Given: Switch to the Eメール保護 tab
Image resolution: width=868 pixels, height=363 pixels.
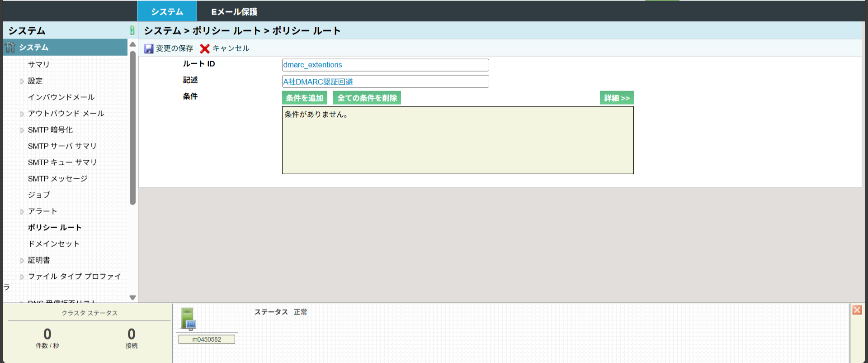Looking at the screenshot, I should 234,12.
